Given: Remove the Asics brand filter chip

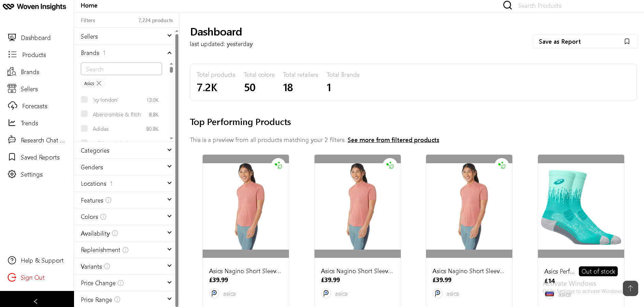Looking at the screenshot, I should pyautogui.click(x=99, y=83).
